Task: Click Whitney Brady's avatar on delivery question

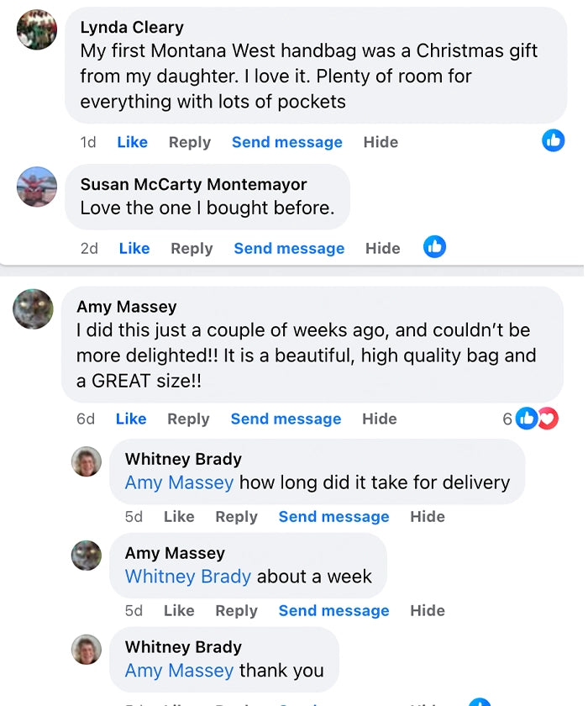Action: click(87, 462)
